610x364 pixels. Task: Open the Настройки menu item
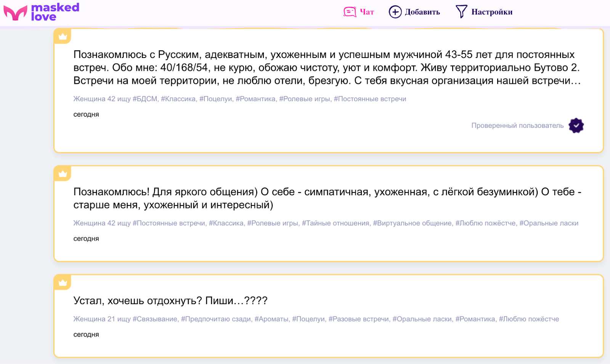[493, 11]
